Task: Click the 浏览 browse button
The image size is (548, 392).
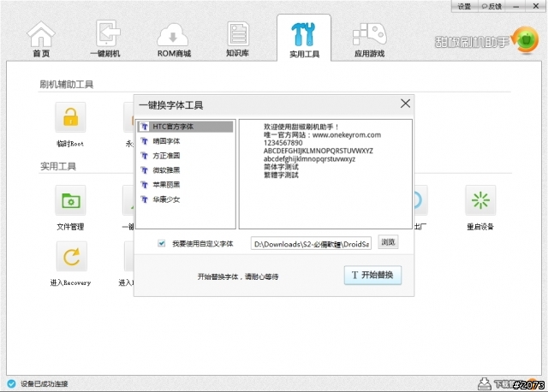Action: pyautogui.click(x=388, y=242)
